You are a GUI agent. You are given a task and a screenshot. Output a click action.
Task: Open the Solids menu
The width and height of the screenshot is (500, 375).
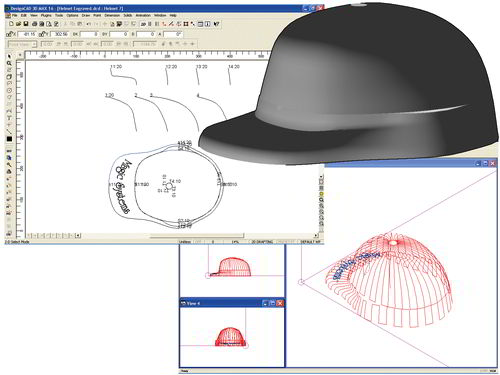pos(128,15)
